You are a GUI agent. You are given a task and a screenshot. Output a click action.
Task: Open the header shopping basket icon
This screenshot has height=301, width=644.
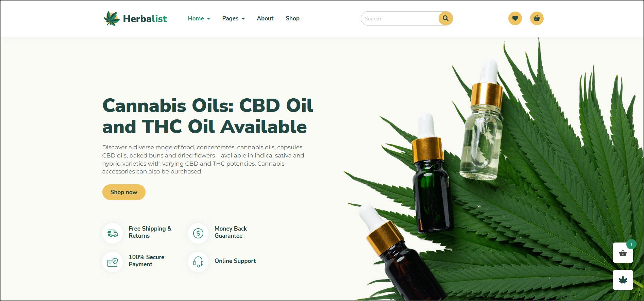(x=537, y=18)
